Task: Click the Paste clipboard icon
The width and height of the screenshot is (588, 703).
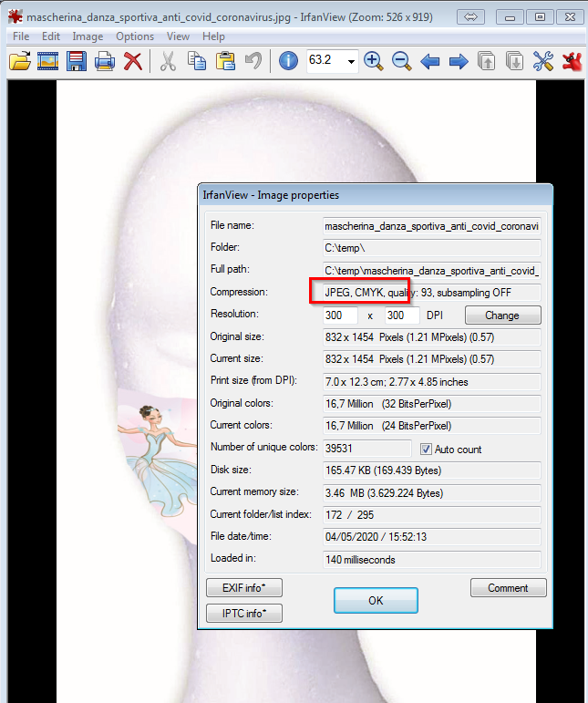Action: tap(225, 61)
